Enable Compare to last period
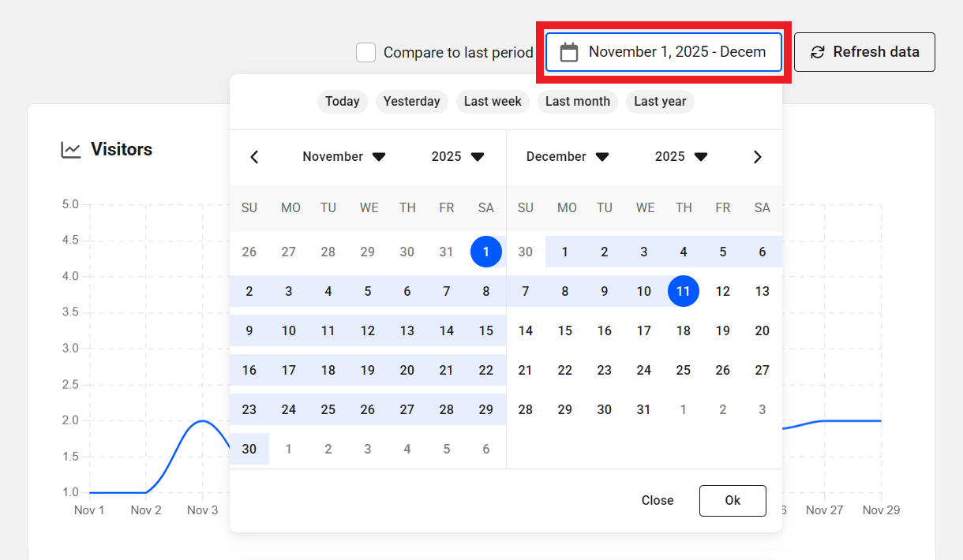Screen dimensions: 963x560 tap(365, 52)
